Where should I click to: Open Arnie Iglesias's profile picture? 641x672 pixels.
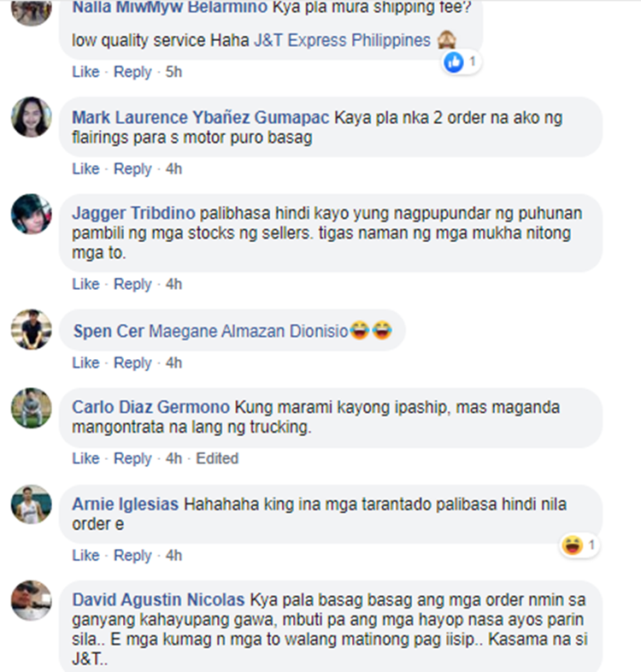click(x=32, y=504)
